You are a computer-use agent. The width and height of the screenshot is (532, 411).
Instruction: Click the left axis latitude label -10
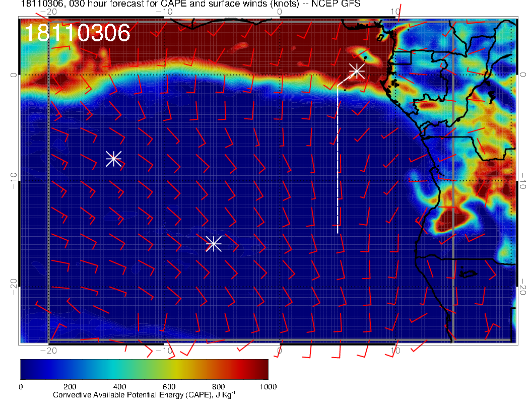[13, 180]
